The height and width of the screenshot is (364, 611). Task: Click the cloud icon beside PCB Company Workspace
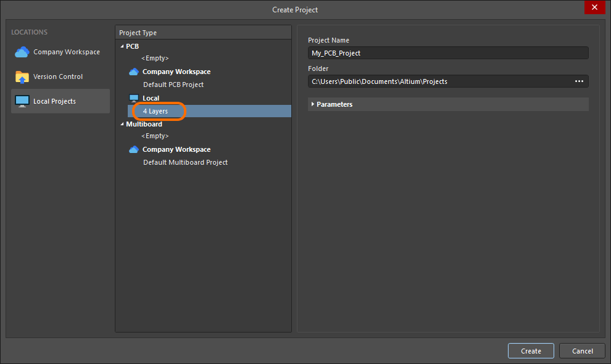coord(134,72)
